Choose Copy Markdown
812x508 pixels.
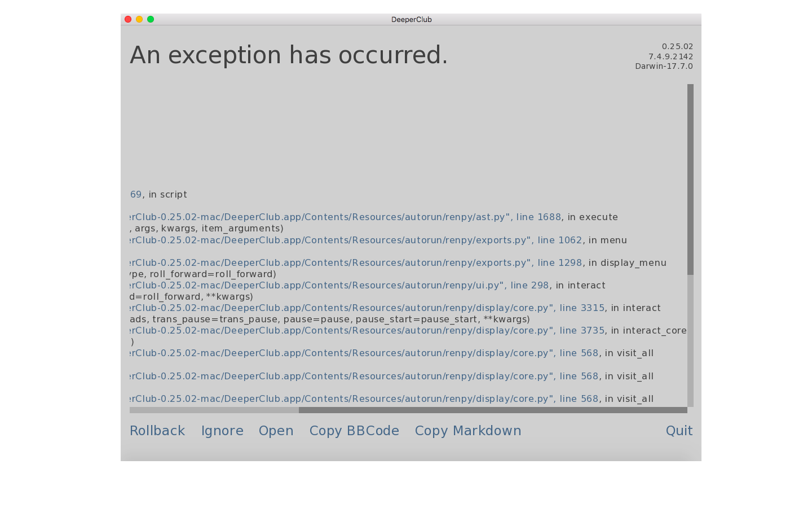click(468, 431)
